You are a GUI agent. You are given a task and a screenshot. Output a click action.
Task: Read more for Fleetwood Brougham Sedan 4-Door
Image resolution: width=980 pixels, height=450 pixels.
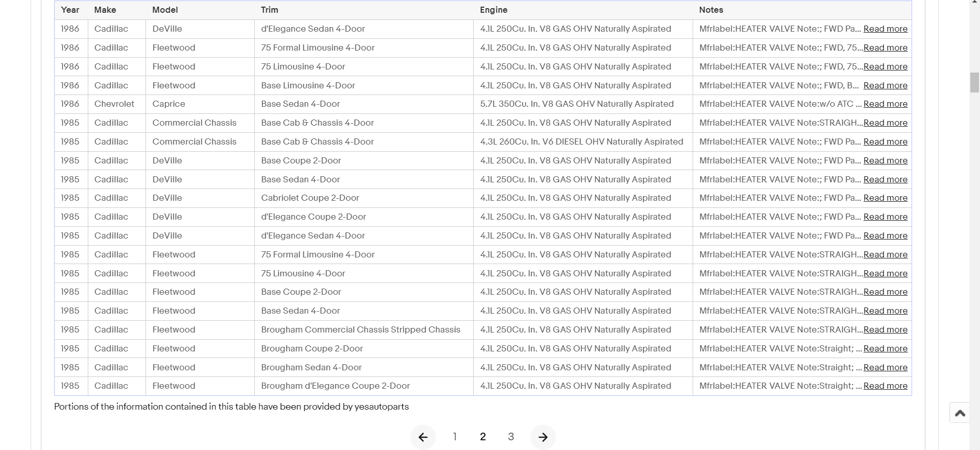(886, 368)
